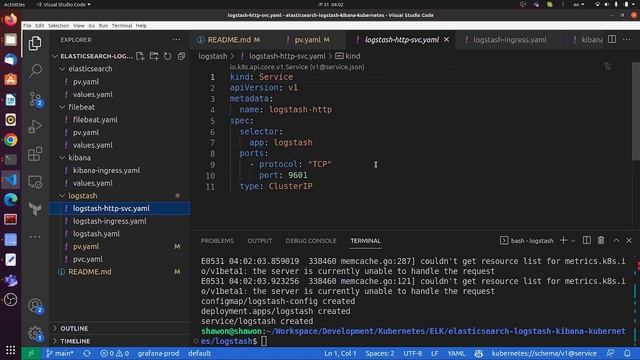Open the OUTPUT panel tab
This screenshot has height=360, width=640.
260,241
